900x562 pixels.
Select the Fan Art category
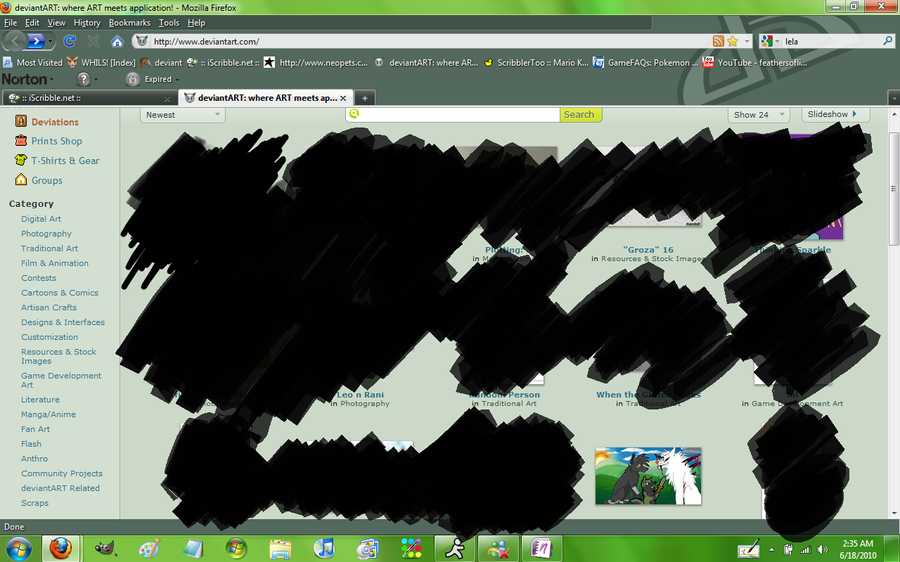[36, 429]
